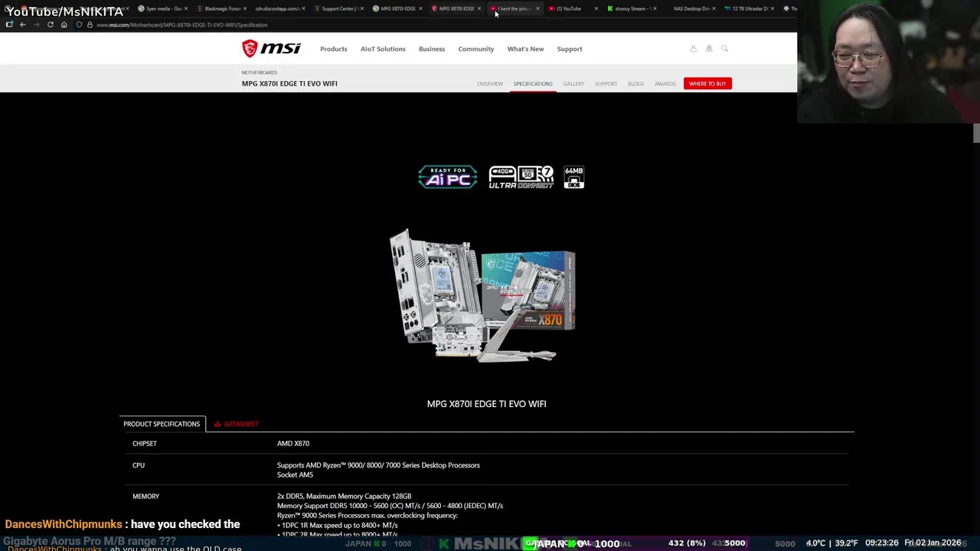The height and width of the screenshot is (551, 980).
Task: Open the MSI member rewards badge icon
Action: click(x=709, y=49)
